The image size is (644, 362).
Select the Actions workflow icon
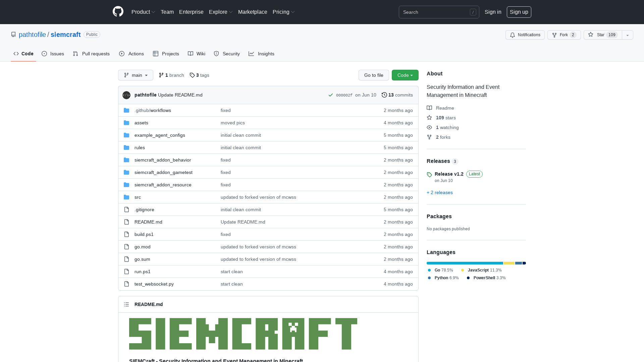coord(122,54)
